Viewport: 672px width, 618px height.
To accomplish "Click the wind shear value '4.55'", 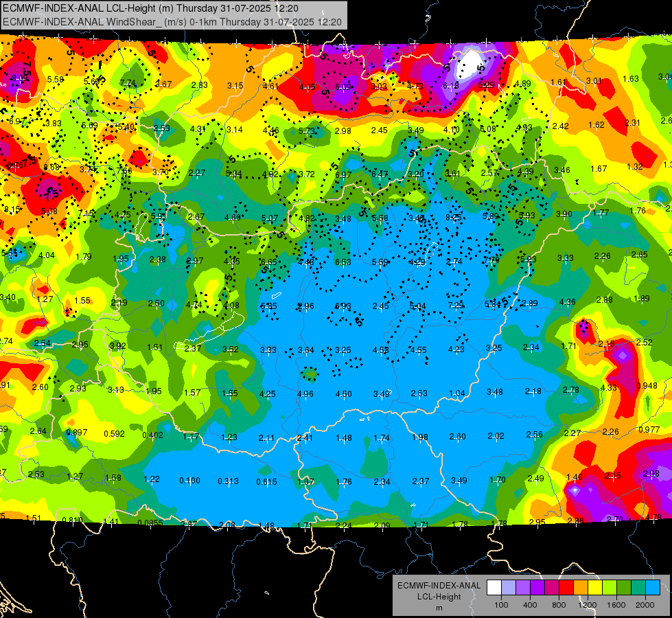I will click(419, 350).
